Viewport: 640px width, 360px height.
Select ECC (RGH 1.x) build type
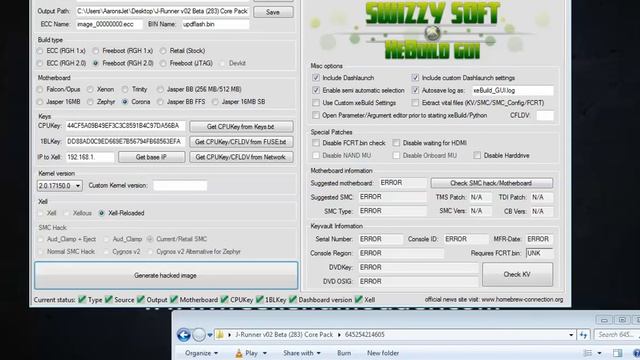click(x=40, y=51)
